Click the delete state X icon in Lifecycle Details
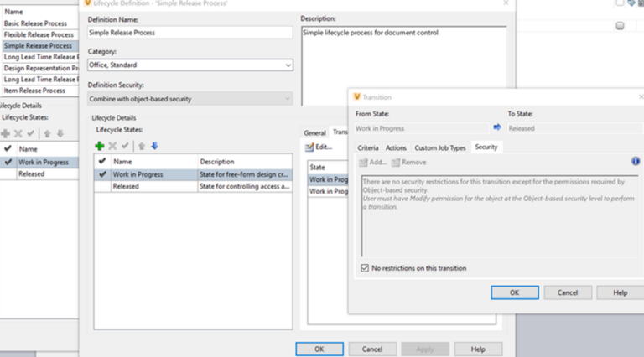The height and width of the screenshot is (357, 644). (x=112, y=146)
